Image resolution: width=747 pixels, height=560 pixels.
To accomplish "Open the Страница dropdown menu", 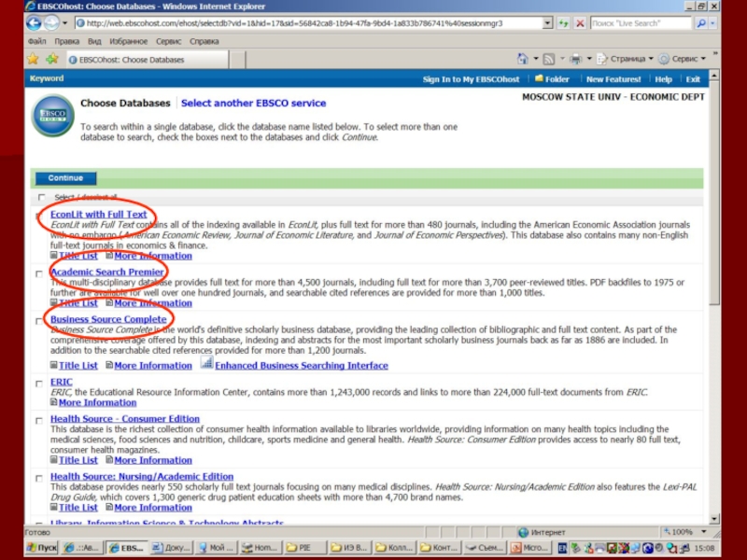I will coord(625,59).
